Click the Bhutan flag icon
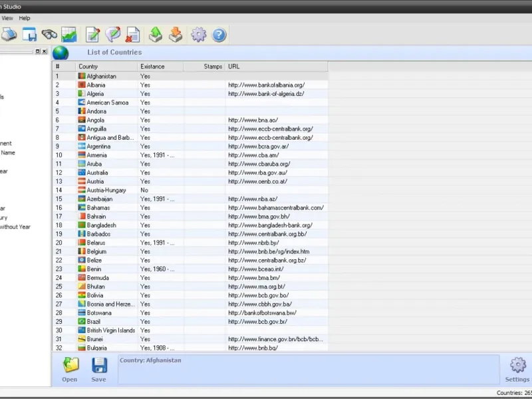Viewport: 532px width, 399px height. pos(82,287)
